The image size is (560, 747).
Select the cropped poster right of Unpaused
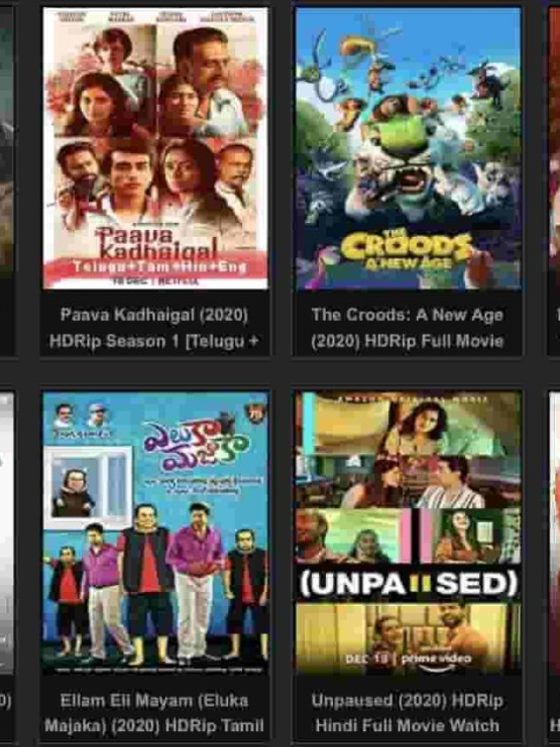pos(554,533)
